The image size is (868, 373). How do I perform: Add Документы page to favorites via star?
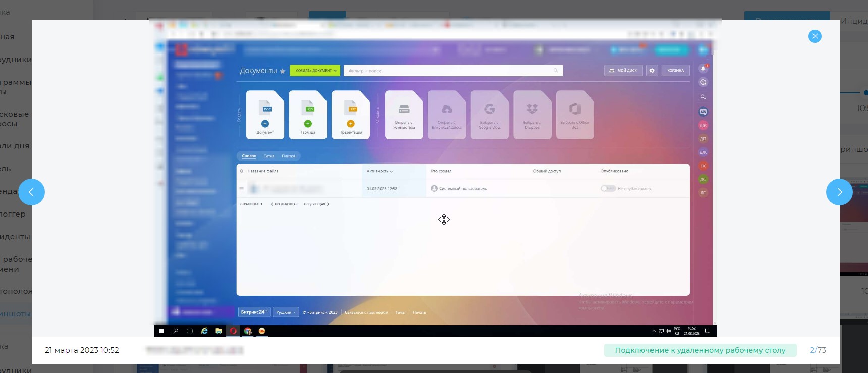(283, 71)
